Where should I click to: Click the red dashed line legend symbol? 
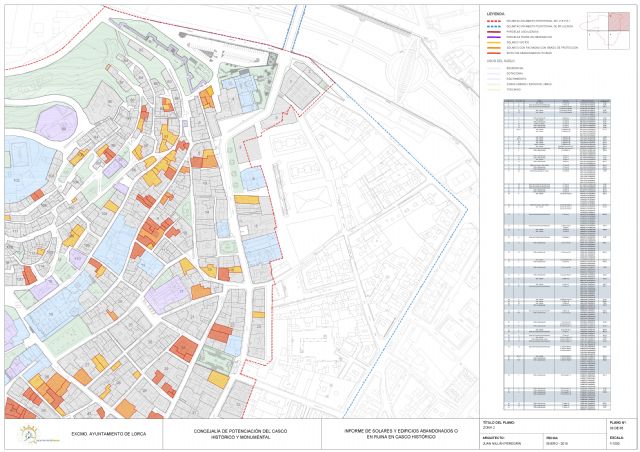[x=495, y=19]
